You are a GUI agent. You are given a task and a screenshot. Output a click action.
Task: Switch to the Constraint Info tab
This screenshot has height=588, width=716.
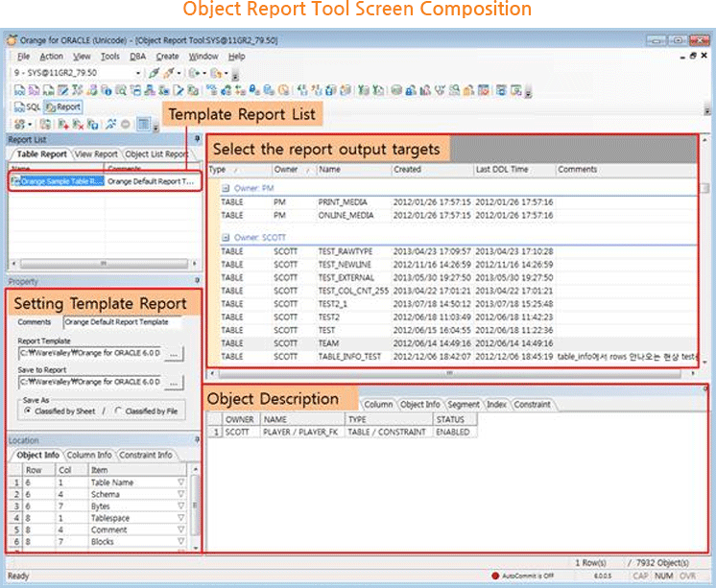146,456
